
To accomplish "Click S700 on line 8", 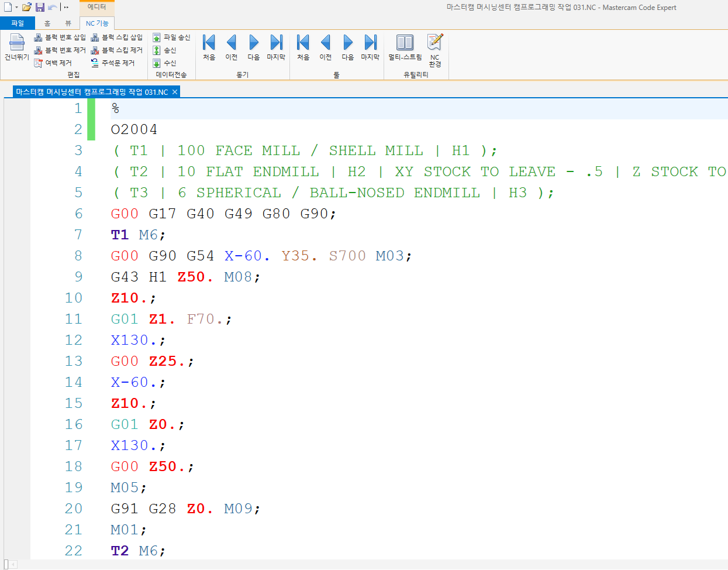I will click(347, 256).
